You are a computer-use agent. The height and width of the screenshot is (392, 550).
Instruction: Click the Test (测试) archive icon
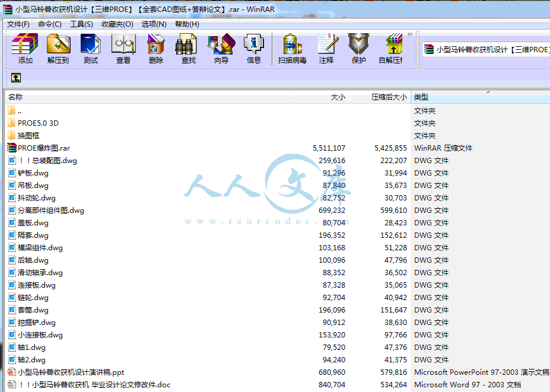[x=91, y=49]
